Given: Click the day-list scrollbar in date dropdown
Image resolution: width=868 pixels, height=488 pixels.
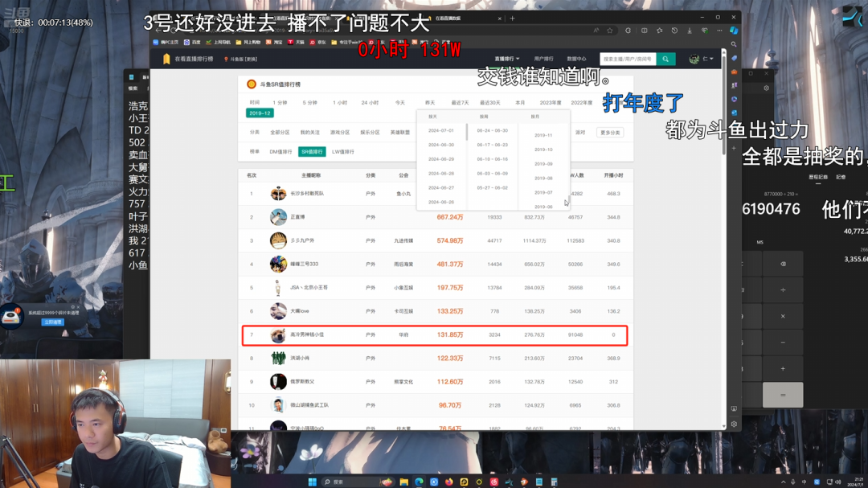Looking at the screenshot, I should tap(467, 132).
